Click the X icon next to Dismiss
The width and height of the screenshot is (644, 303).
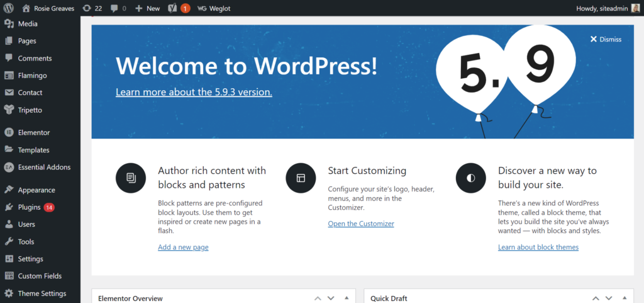pos(593,40)
